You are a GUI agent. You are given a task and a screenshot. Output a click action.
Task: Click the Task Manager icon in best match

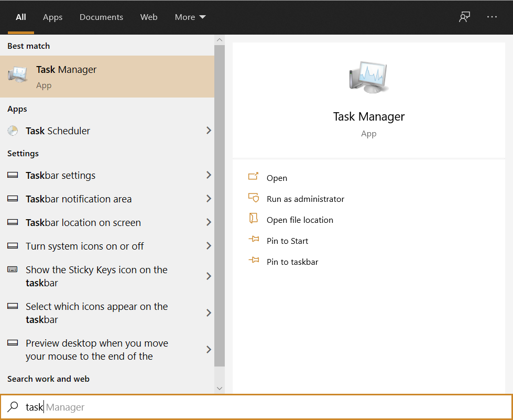coord(17,75)
